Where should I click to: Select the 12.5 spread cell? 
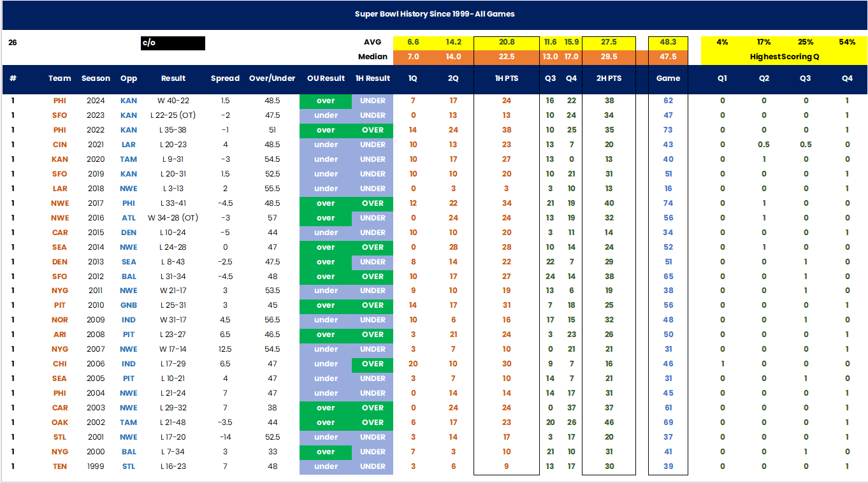coord(225,349)
